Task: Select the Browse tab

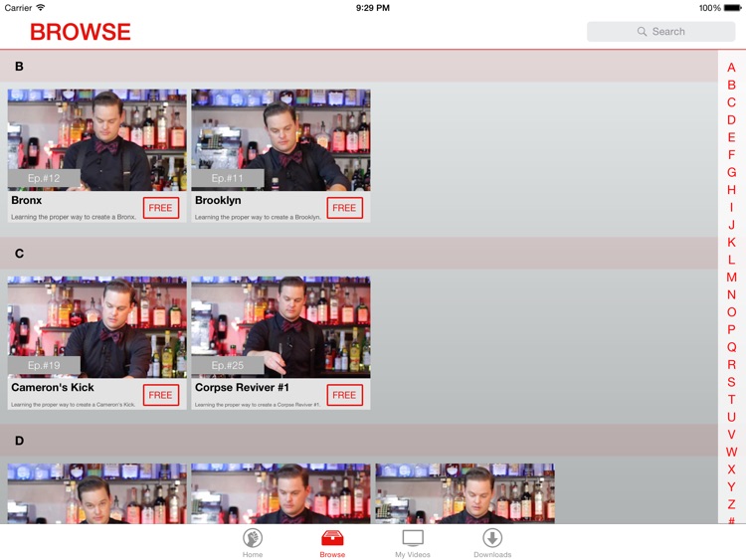Action: pyautogui.click(x=332, y=543)
